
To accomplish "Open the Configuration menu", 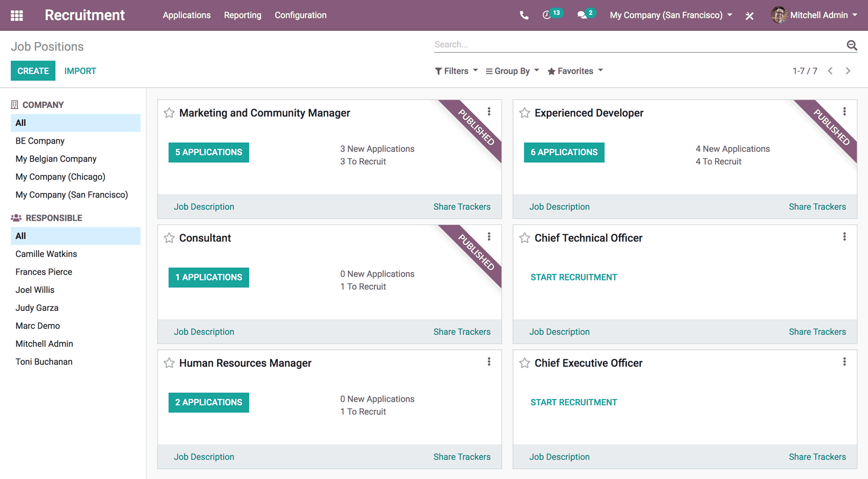I will 300,15.
